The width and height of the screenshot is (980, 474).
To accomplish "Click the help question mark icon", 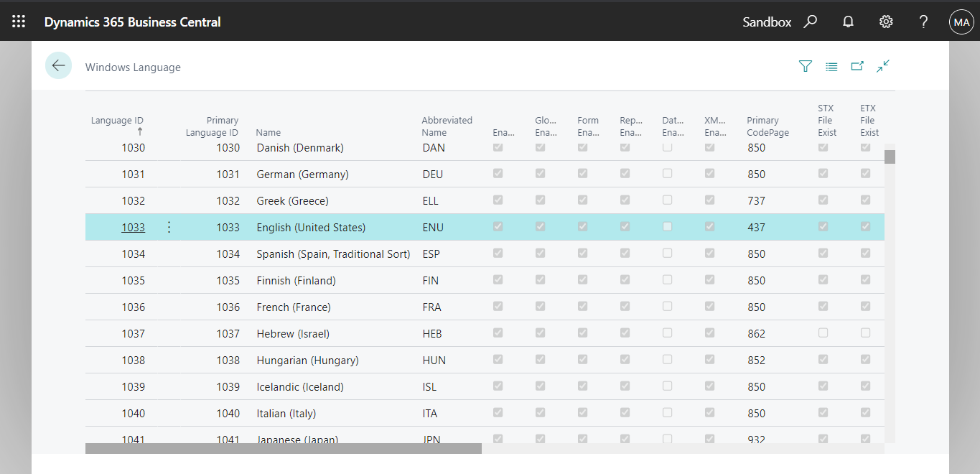I will coord(923,22).
